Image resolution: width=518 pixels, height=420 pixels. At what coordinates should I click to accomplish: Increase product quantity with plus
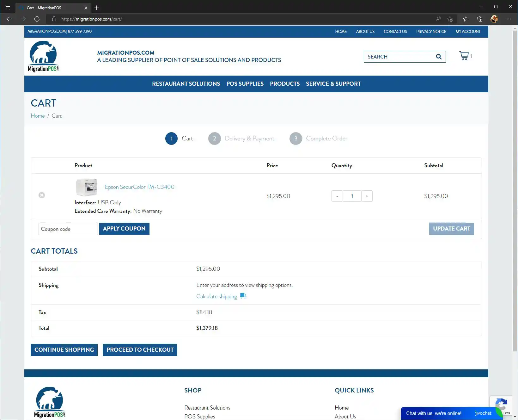367,196
